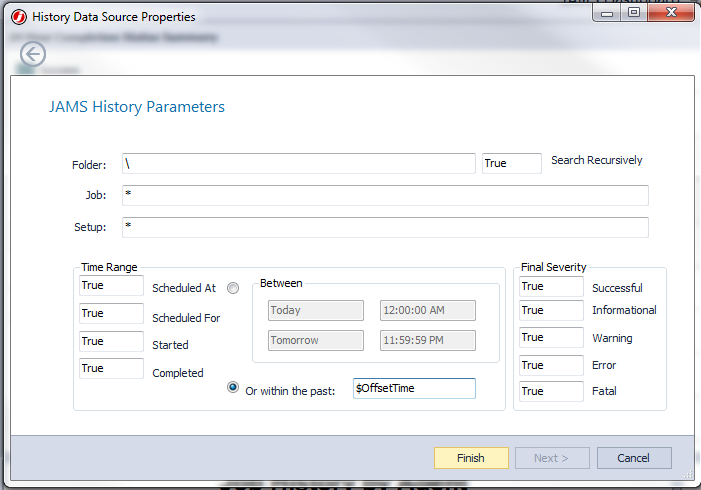Click the Folder path input field
Viewport: 701px width, 490px height.
click(299, 164)
